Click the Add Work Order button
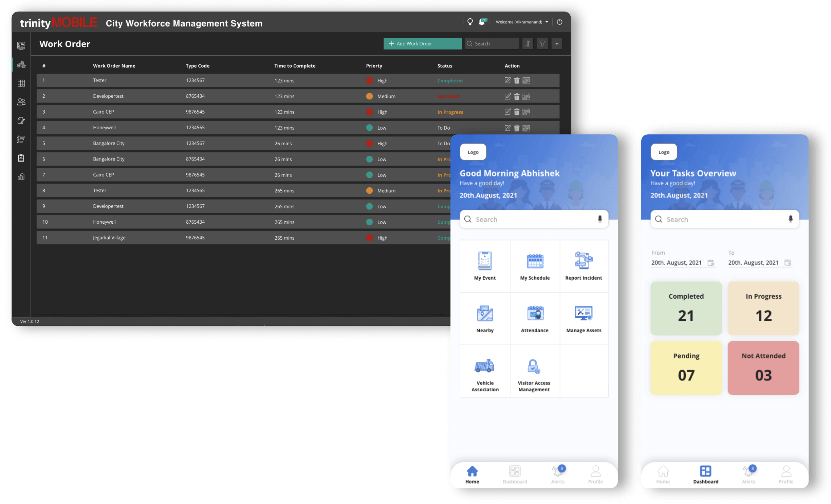 pos(422,44)
